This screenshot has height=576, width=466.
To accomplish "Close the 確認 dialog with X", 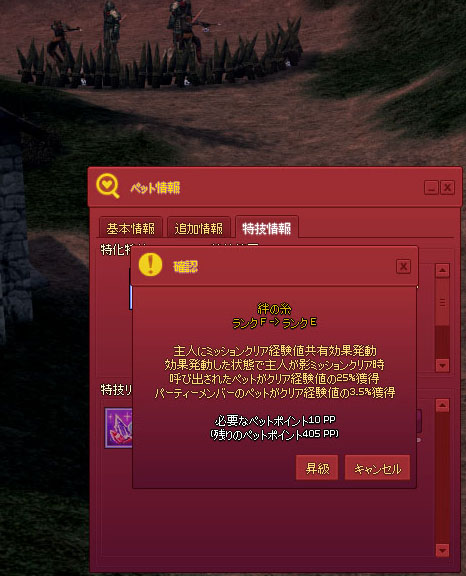I will click(x=403, y=266).
